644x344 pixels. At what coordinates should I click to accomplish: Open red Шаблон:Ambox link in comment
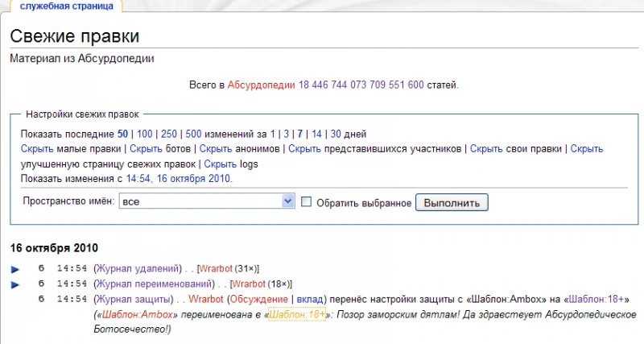coord(137,314)
